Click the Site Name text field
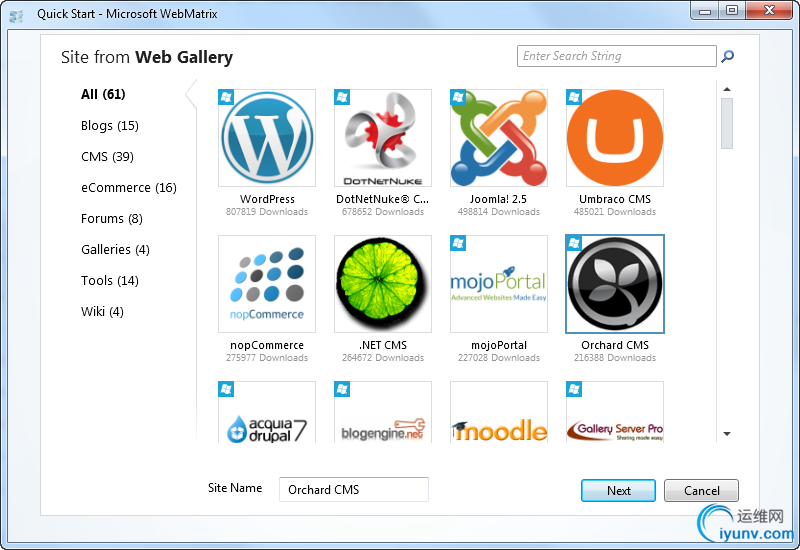The height and width of the screenshot is (550, 800). (354, 489)
